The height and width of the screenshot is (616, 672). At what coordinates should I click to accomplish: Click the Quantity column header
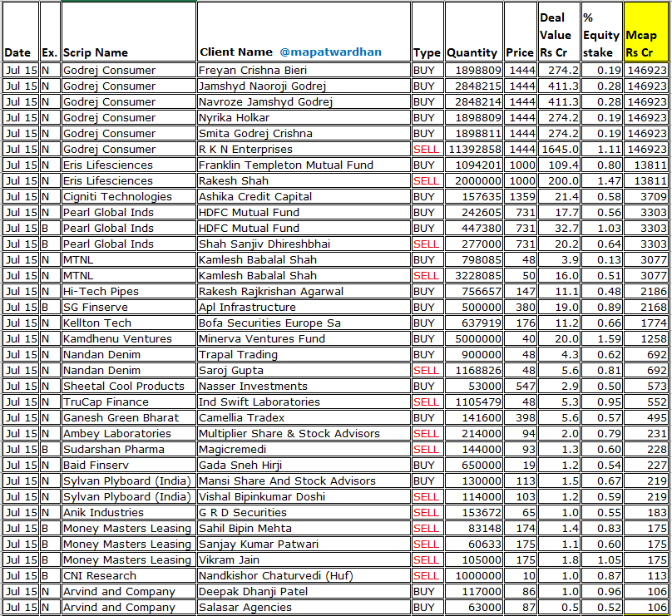pos(473,32)
